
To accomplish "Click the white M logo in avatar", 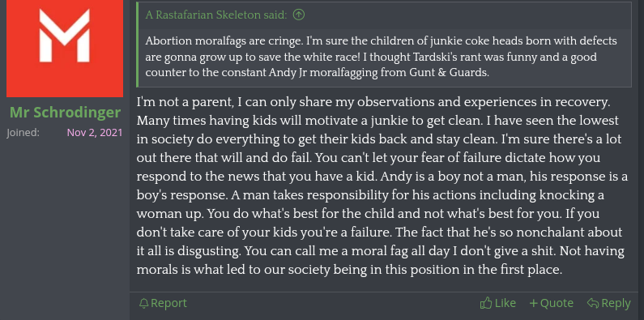I will click(65, 36).
